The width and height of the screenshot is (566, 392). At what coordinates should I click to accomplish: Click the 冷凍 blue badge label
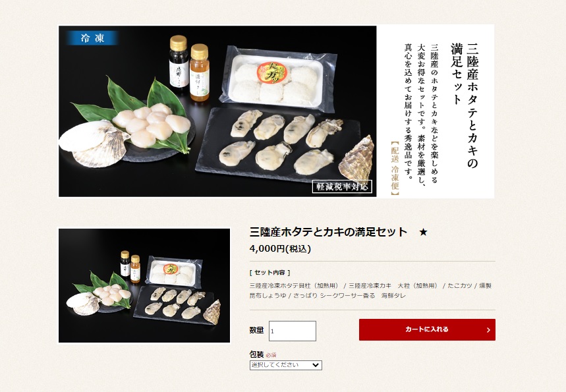point(92,38)
